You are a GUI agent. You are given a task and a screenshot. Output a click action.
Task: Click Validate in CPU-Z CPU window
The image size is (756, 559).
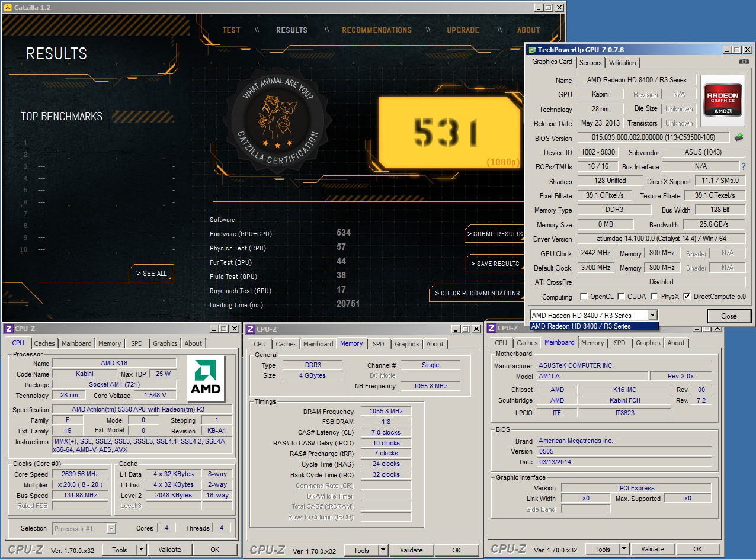[169, 550]
